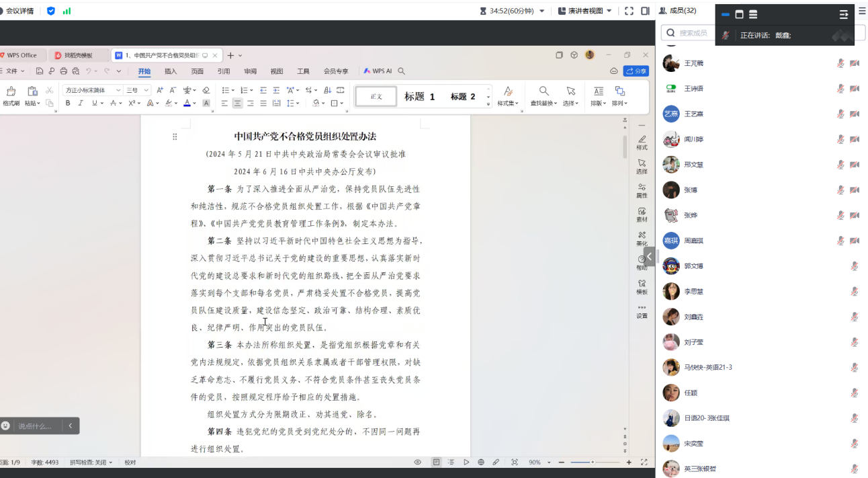Click the Format Painter (格式刷) icon
The height and width of the screenshot is (478, 868).
coord(11,95)
